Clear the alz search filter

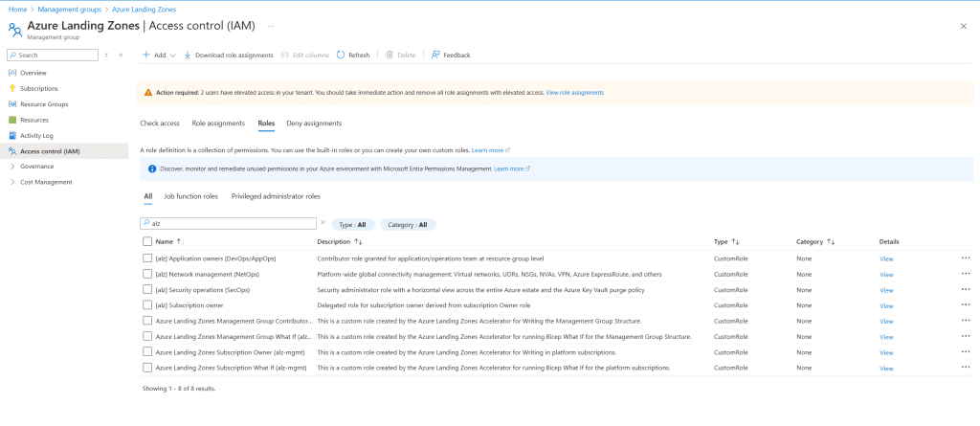pos(323,223)
